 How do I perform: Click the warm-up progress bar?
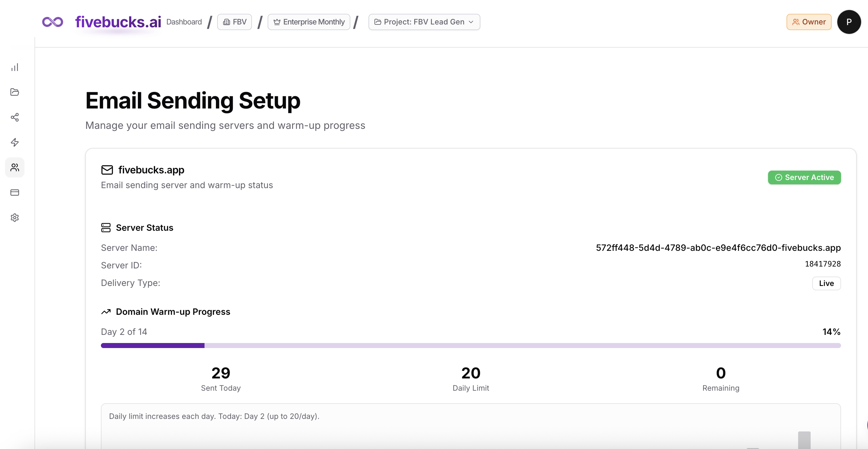click(x=470, y=346)
